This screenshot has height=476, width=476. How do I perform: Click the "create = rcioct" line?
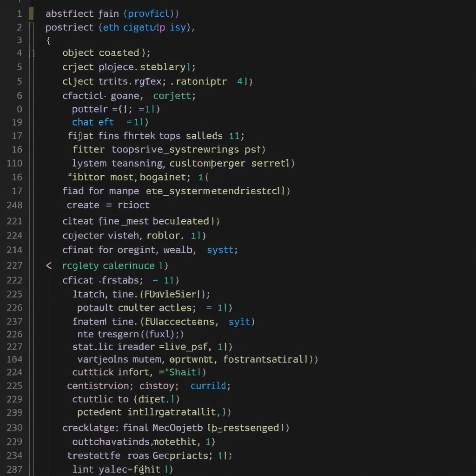click(x=108, y=205)
